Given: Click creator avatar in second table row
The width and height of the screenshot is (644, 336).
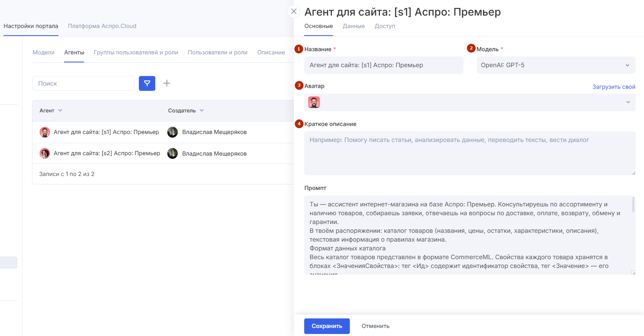Looking at the screenshot, I should pos(173,153).
